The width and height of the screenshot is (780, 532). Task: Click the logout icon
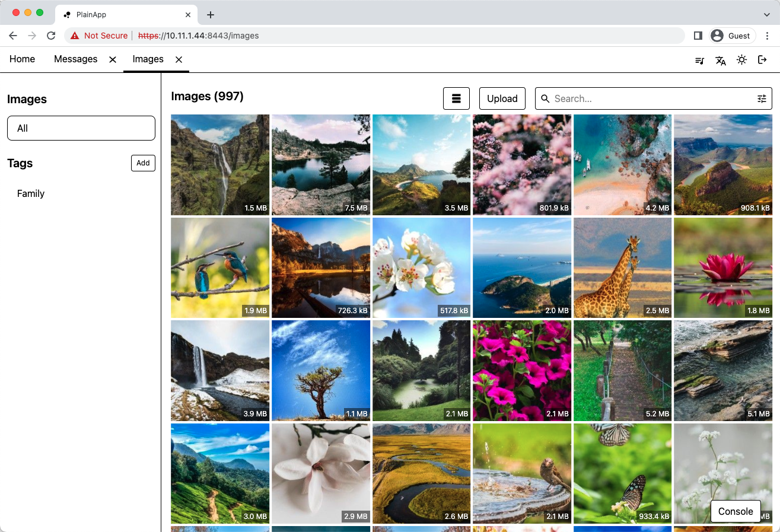click(x=763, y=60)
